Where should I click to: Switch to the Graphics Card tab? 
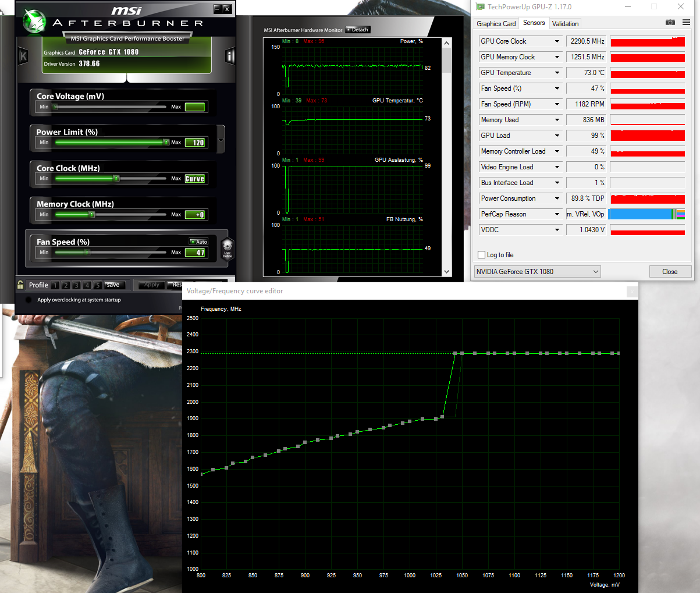coord(496,24)
